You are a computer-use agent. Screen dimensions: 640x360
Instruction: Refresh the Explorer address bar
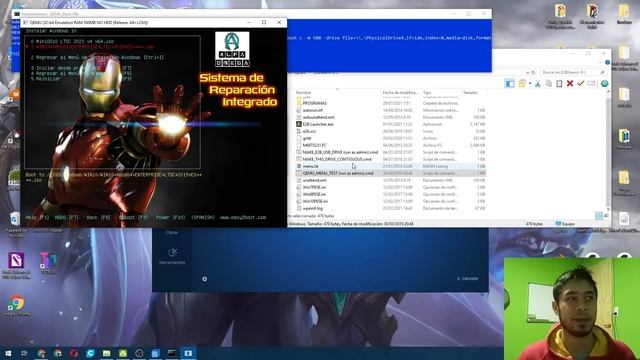[533, 72]
